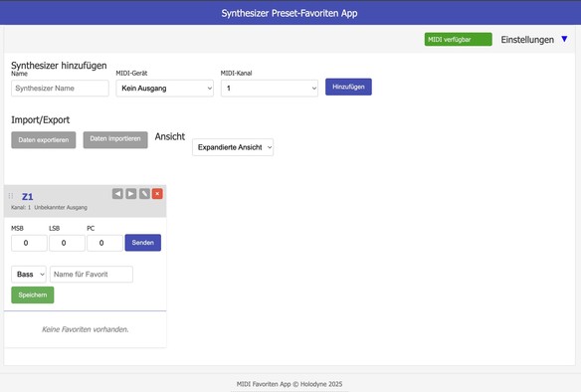Open the MIDI-Kanal dropdown
The width and height of the screenshot is (581, 392).
click(x=270, y=89)
